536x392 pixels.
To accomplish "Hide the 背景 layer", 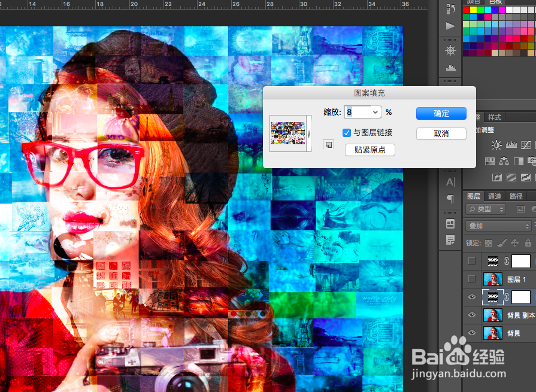I will (472, 333).
